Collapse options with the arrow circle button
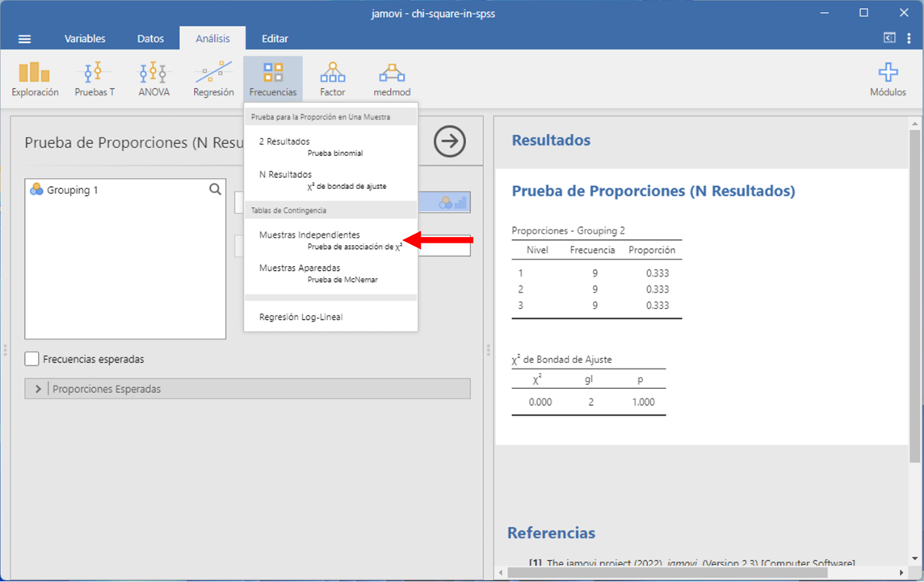924x582 pixels. [x=450, y=141]
